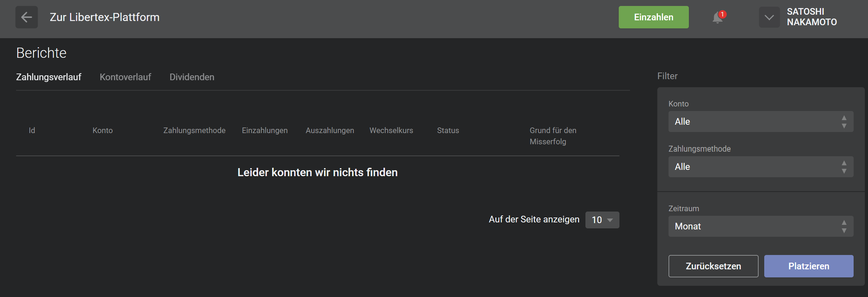Open the Zeitraum Monat dropdown
Viewport: 868px width, 297px height.
pos(761,226)
